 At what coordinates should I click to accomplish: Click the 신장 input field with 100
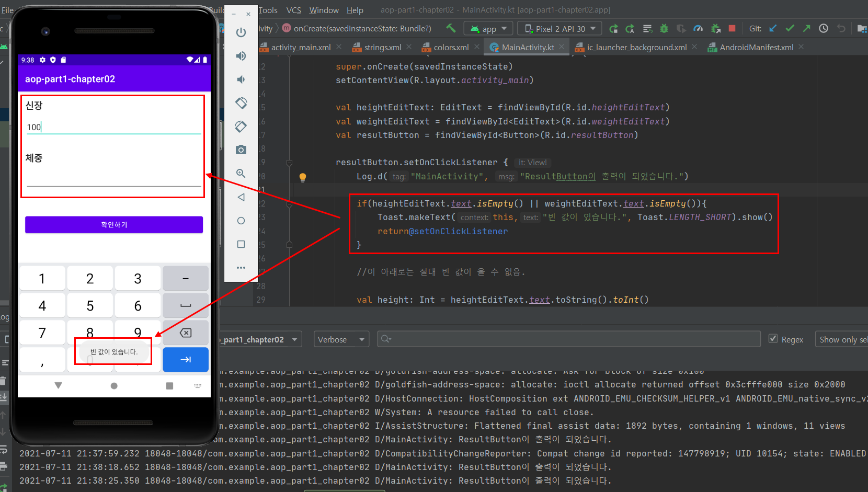tap(114, 127)
